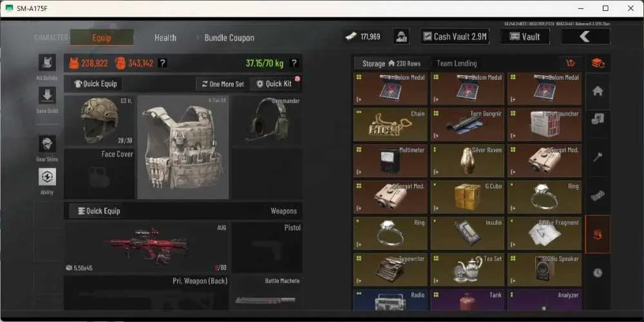Select the Multimeter item
The image size is (644, 322).
click(390, 161)
